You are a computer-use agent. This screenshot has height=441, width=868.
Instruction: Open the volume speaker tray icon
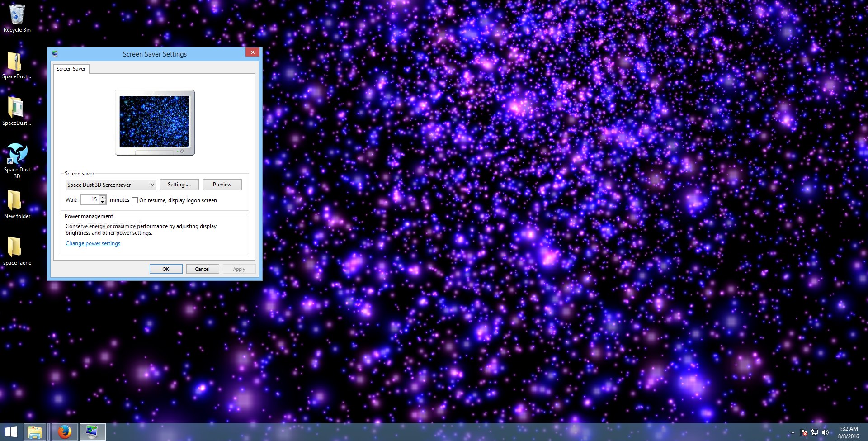826,433
